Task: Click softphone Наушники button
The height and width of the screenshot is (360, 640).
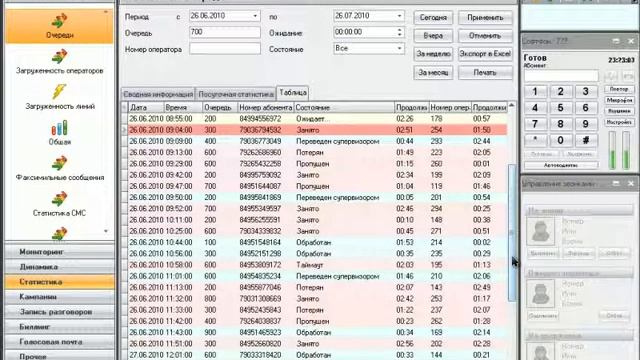Action: click(x=619, y=111)
